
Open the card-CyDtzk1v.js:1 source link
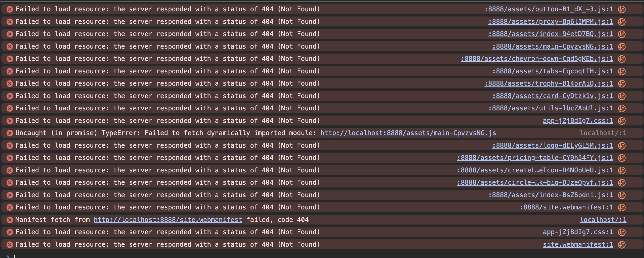pos(552,96)
